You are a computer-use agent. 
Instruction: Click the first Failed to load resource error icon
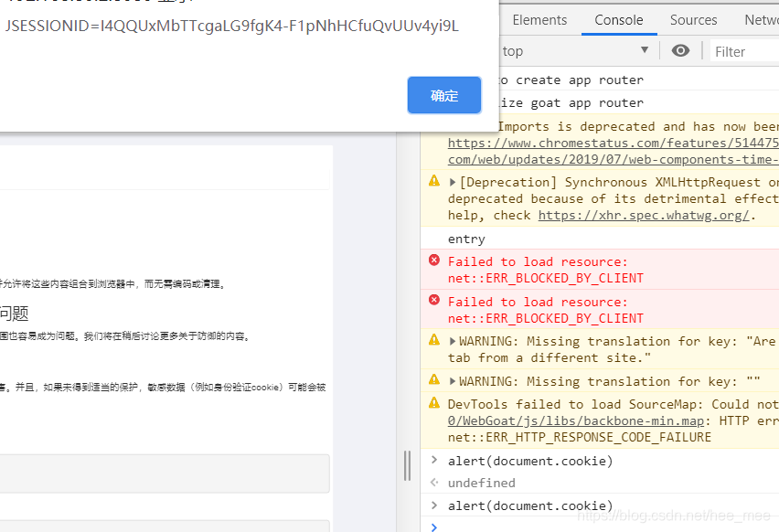[434, 261]
